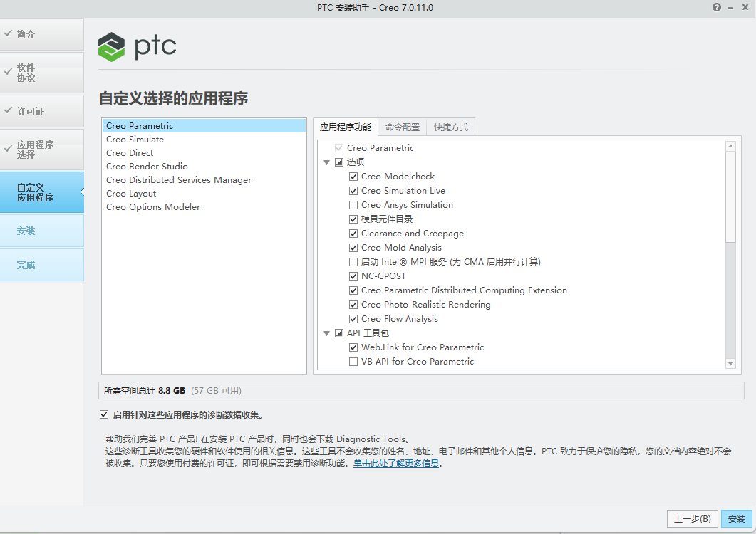Image resolution: width=756 pixels, height=534 pixels.
Task: Toggle the 选项 group checkbox
Action: coord(339,162)
